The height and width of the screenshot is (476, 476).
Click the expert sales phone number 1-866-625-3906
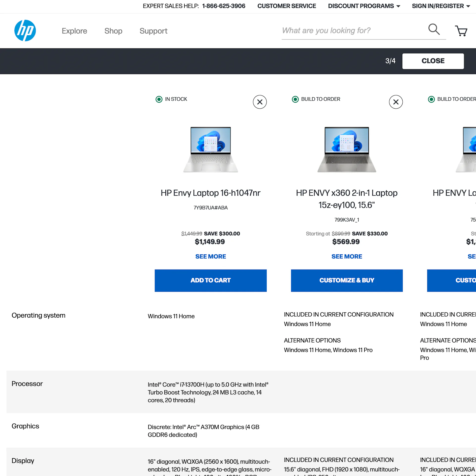tap(224, 6)
